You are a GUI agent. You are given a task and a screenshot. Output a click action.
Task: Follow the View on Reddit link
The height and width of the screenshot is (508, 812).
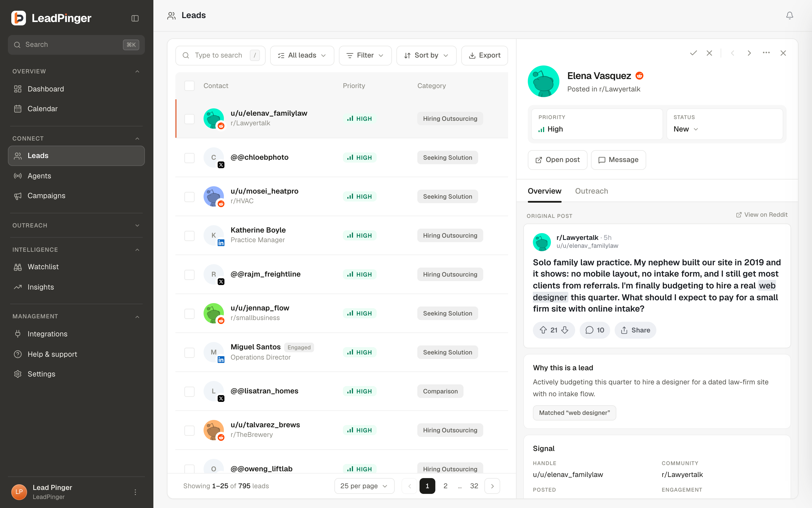tap(762, 215)
